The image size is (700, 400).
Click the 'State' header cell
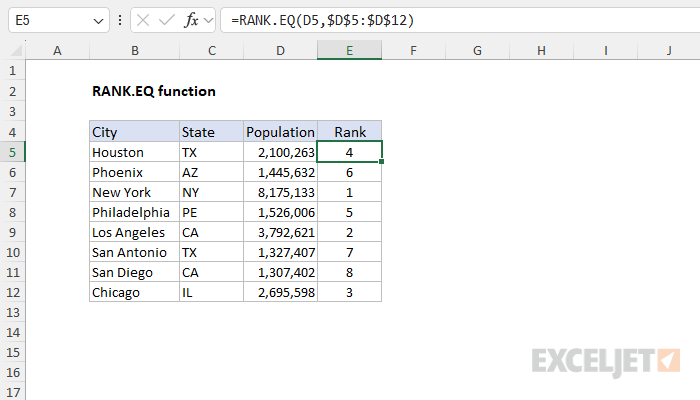click(x=212, y=132)
